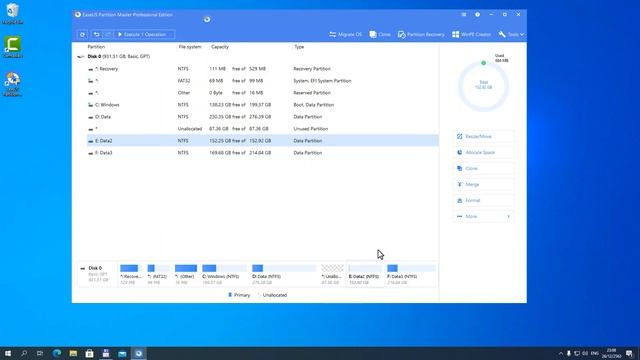The height and width of the screenshot is (360, 640).
Task: Click the ENG language indicator
Action: click(595, 353)
